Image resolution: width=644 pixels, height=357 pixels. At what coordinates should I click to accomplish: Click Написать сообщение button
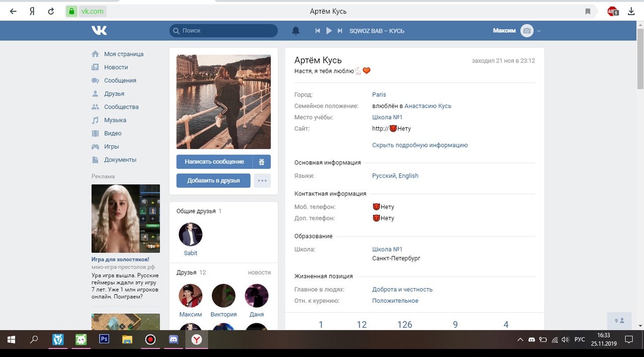(x=214, y=162)
